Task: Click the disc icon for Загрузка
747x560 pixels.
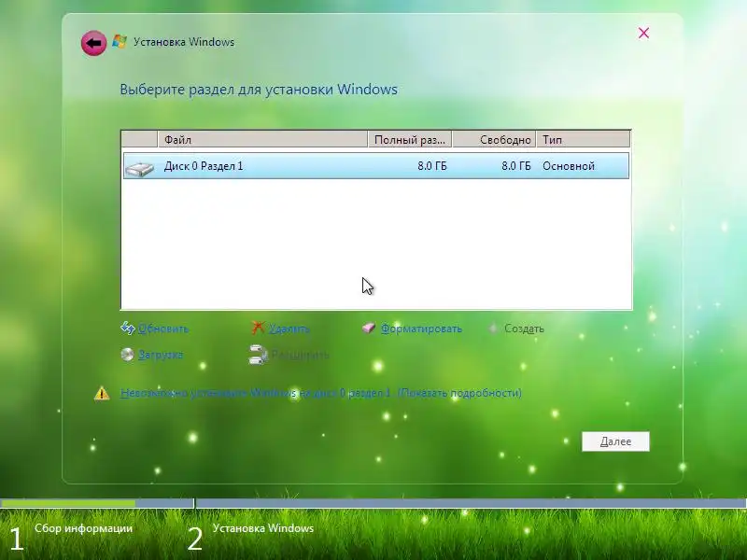Action: click(127, 355)
